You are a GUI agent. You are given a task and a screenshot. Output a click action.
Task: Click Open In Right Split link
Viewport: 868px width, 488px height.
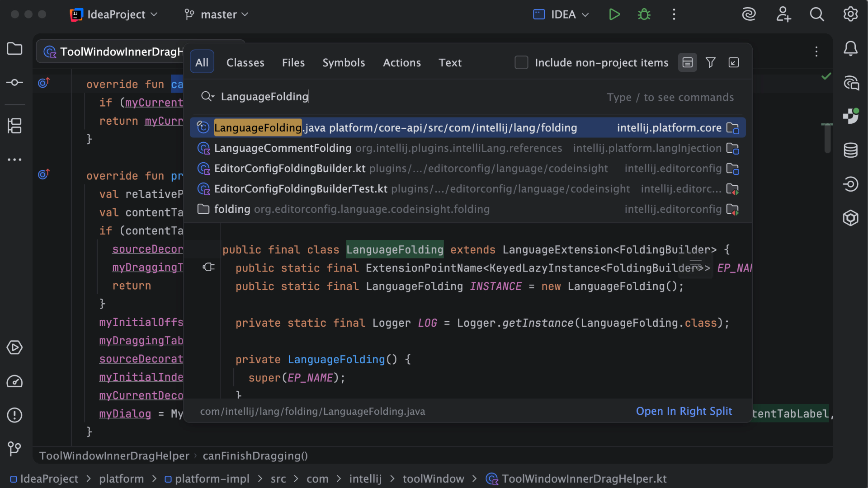click(684, 411)
